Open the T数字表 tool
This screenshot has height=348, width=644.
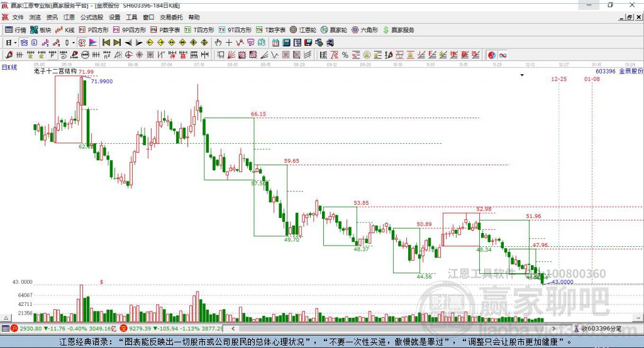[x=270, y=30]
